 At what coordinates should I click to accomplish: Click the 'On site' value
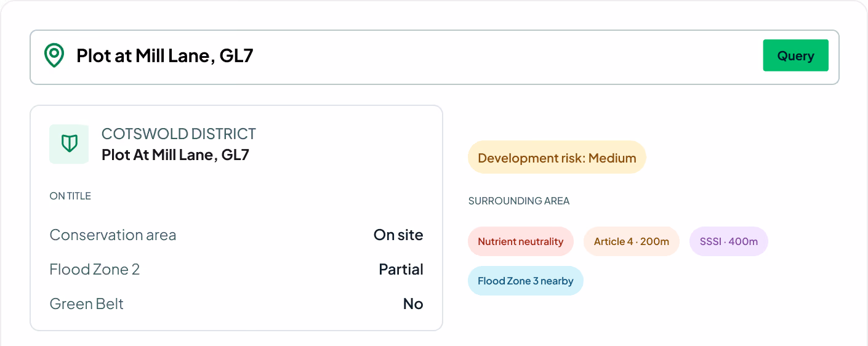tap(398, 235)
